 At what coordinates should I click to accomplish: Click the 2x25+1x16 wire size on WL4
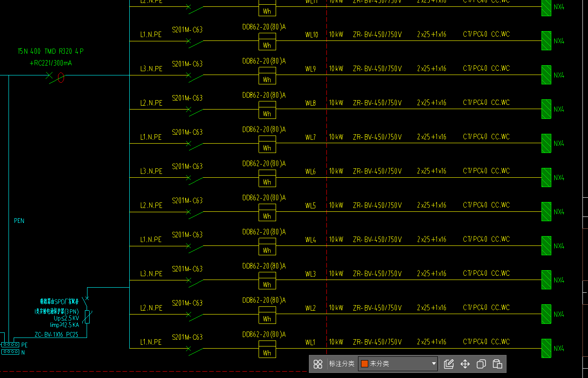(x=432, y=239)
